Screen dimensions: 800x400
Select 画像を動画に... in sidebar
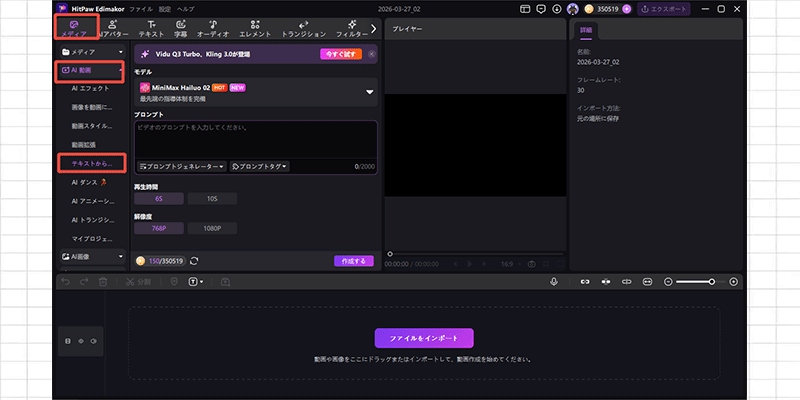point(92,108)
